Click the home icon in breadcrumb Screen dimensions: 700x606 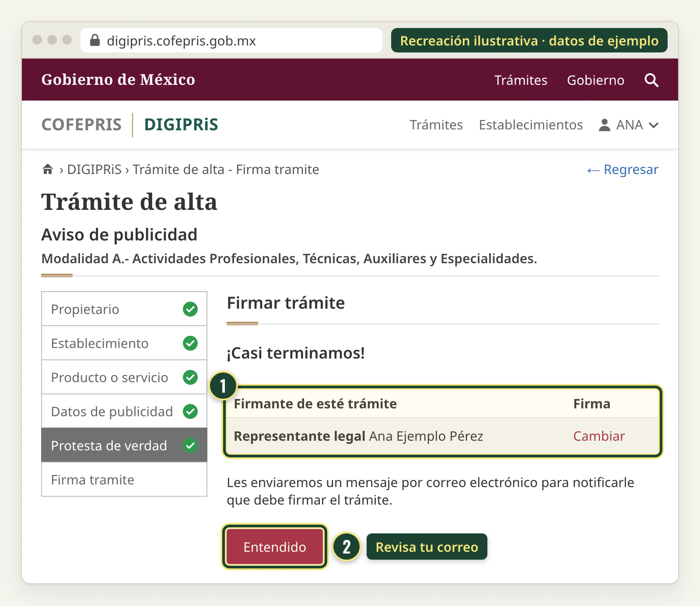coord(48,169)
